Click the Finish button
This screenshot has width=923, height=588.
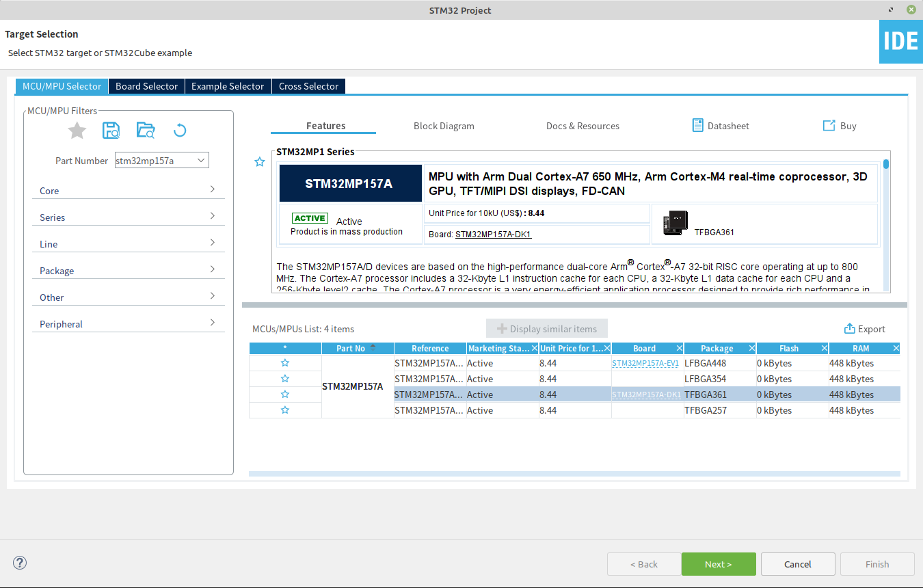[x=877, y=564]
